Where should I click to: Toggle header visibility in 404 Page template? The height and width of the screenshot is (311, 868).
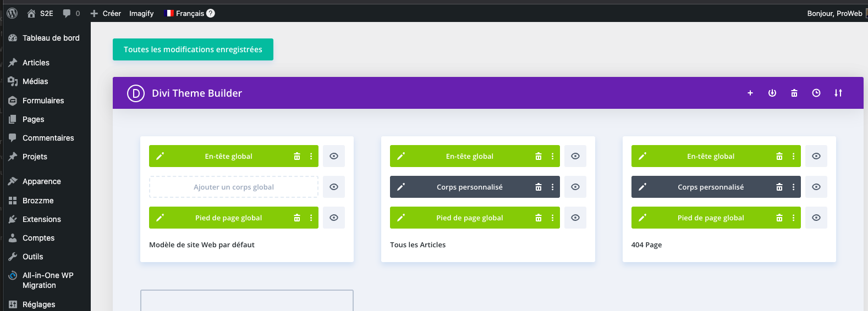tap(816, 156)
